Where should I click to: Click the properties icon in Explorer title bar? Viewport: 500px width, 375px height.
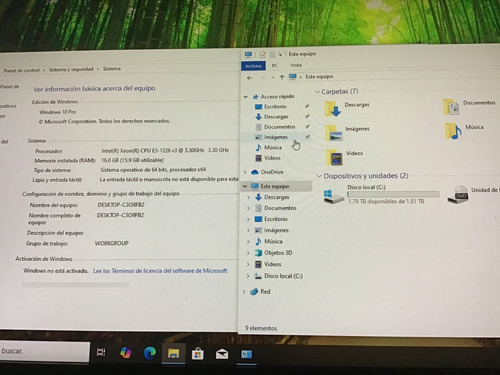point(263,54)
